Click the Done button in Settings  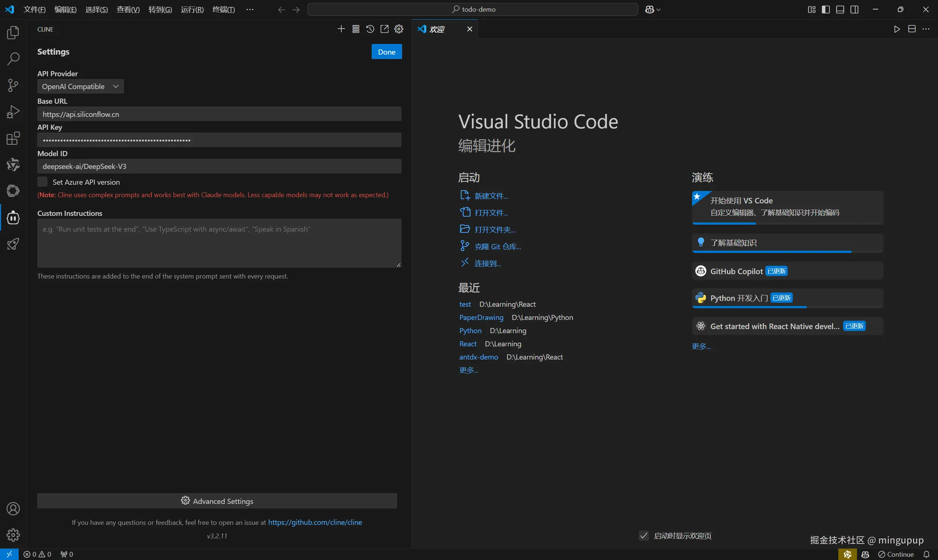386,52
